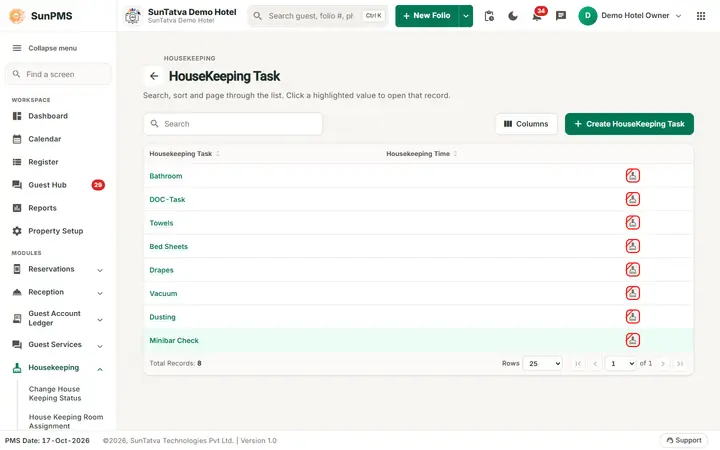Expand the Reservations module

(58, 270)
